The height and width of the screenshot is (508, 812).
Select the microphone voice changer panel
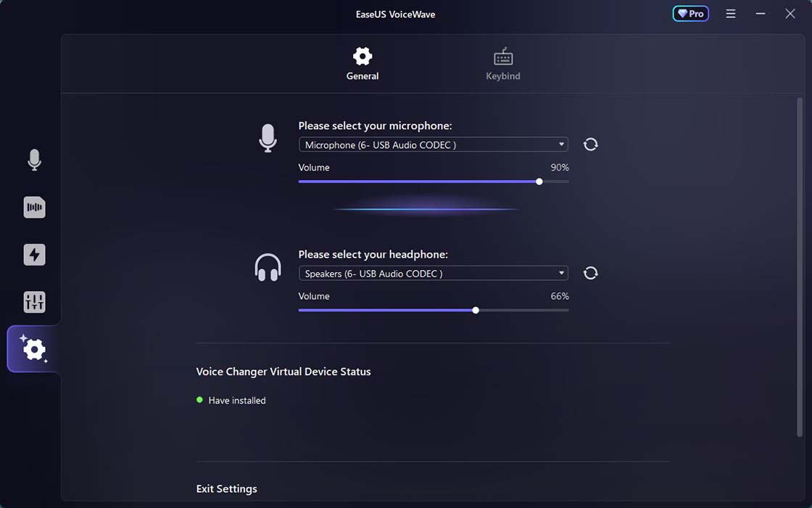click(x=34, y=160)
